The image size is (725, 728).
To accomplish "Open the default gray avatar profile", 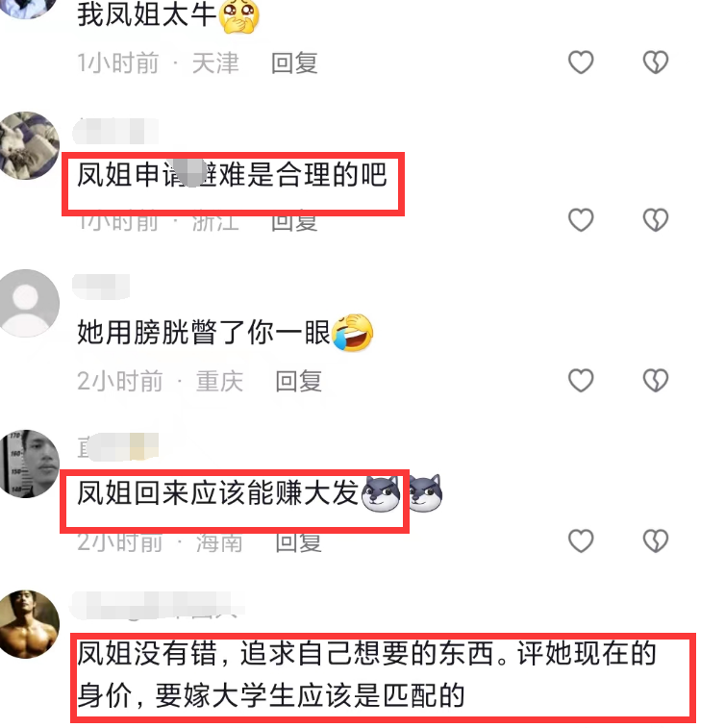I will (28, 303).
